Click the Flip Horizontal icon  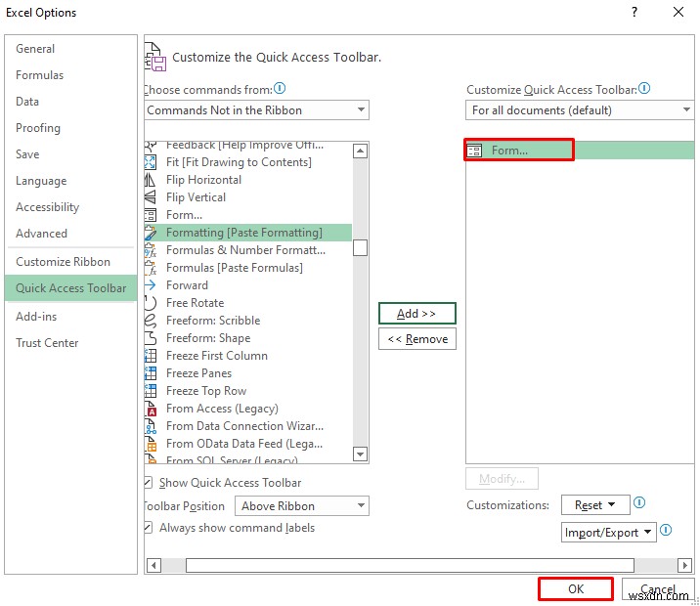click(151, 180)
